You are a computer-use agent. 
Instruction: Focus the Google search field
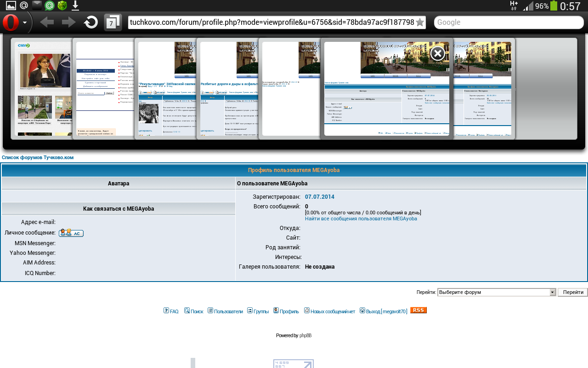pyautogui.click(x=509, y=22)
